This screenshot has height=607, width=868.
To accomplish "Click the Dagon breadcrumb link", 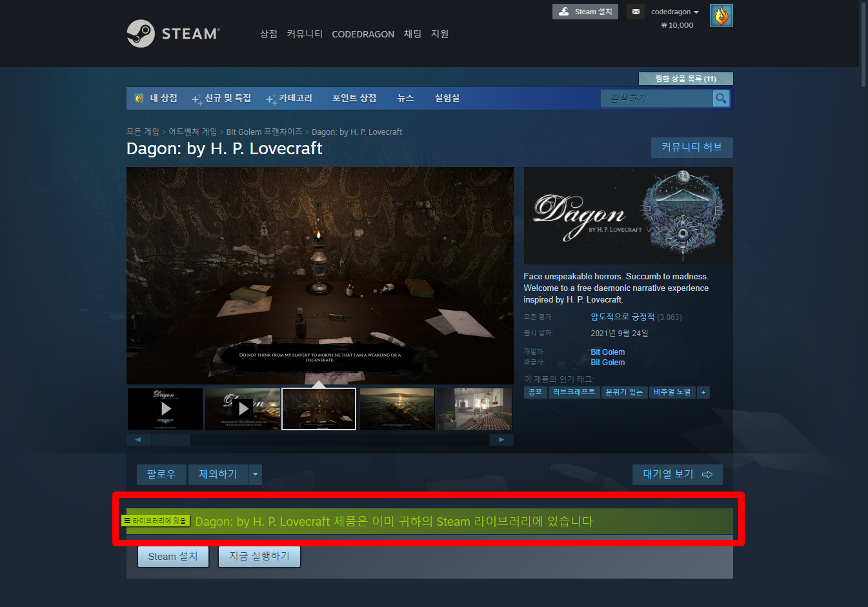I will tap(357, 132).
